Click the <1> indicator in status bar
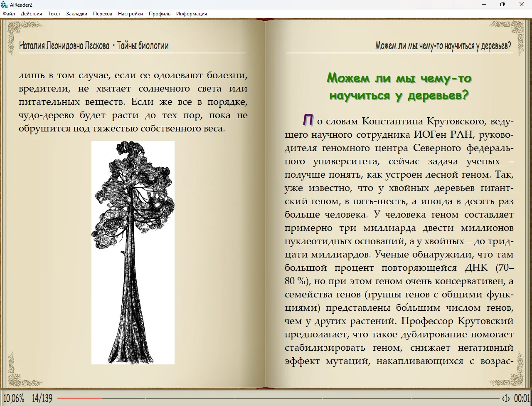Screen dimensions: 532x406 click(x=505, y=398)
